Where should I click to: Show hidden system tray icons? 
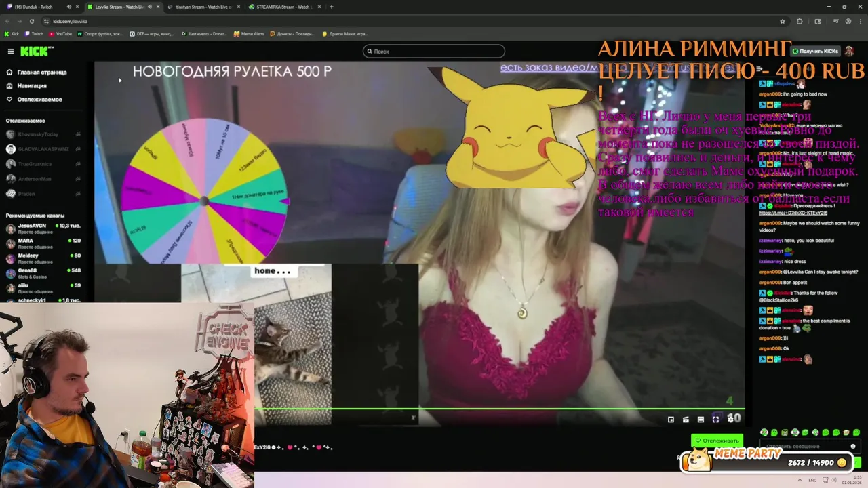pyautogui.click(x=801, y=479)
